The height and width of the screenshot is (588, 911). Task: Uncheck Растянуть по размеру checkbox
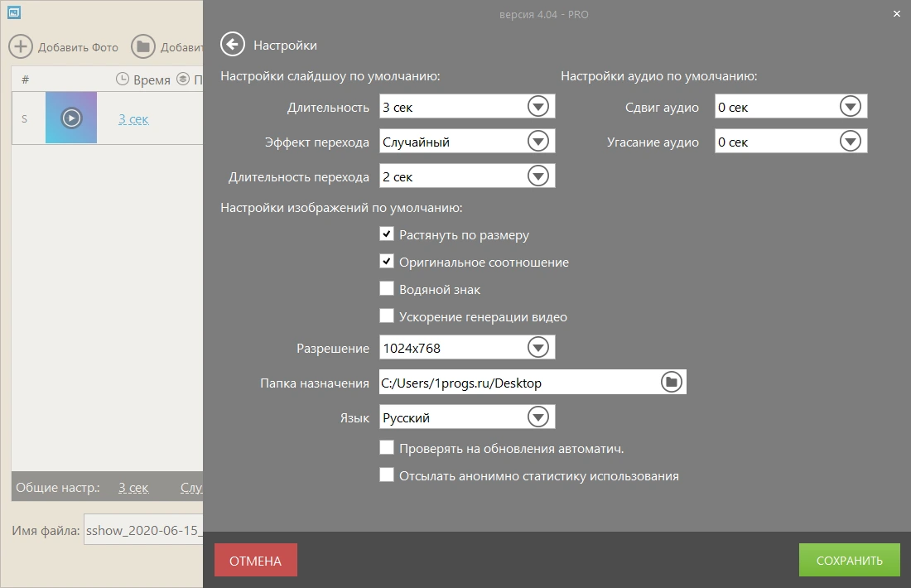tap(387, 234)
